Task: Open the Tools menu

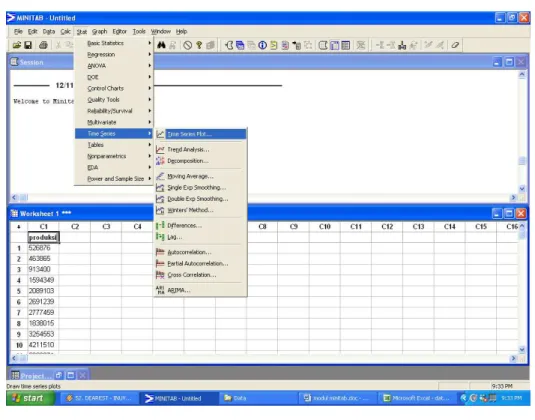Action: [139, 31]
